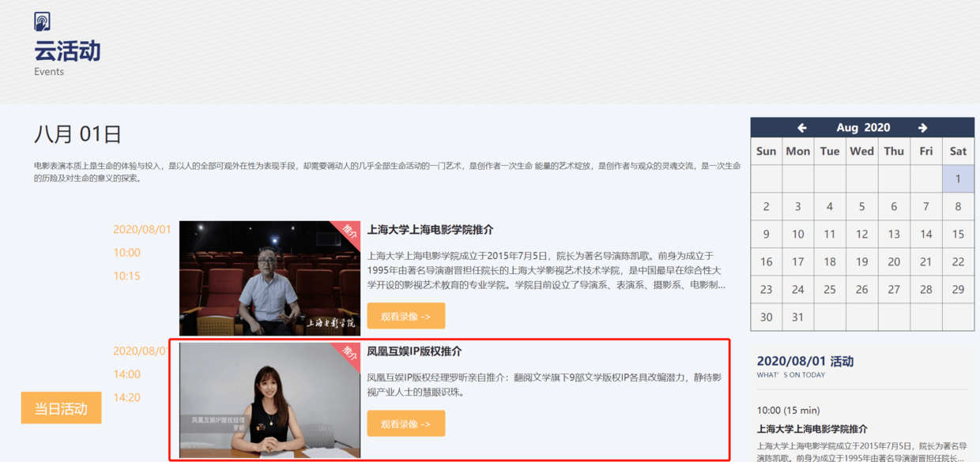Click the 八月 01日 page heading

pos(80,133)
